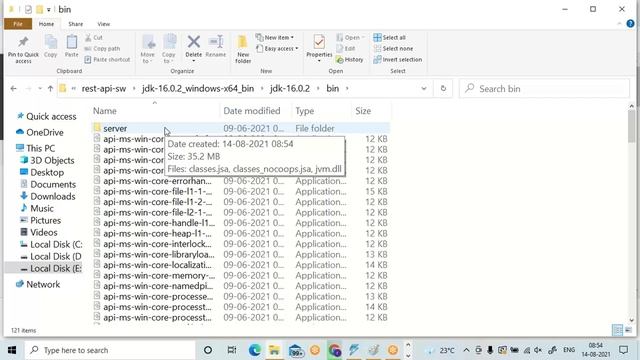Click rest-api-sw in the address path

(104, 89)
